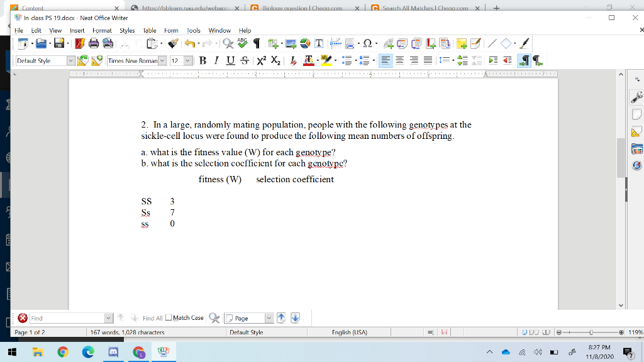The height and width of the screenshot is (362, 644).
Task: Select the Insert Image icon
Action: tap(290, 43)
